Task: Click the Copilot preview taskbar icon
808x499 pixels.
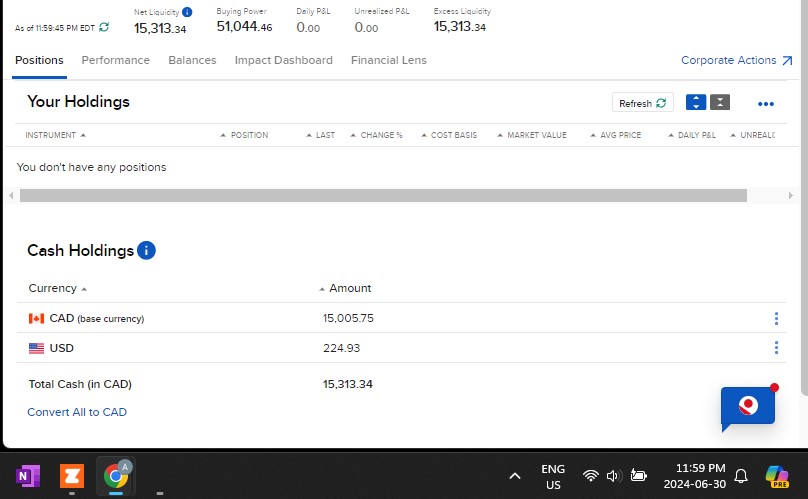Action: click(x=777, y=476)
